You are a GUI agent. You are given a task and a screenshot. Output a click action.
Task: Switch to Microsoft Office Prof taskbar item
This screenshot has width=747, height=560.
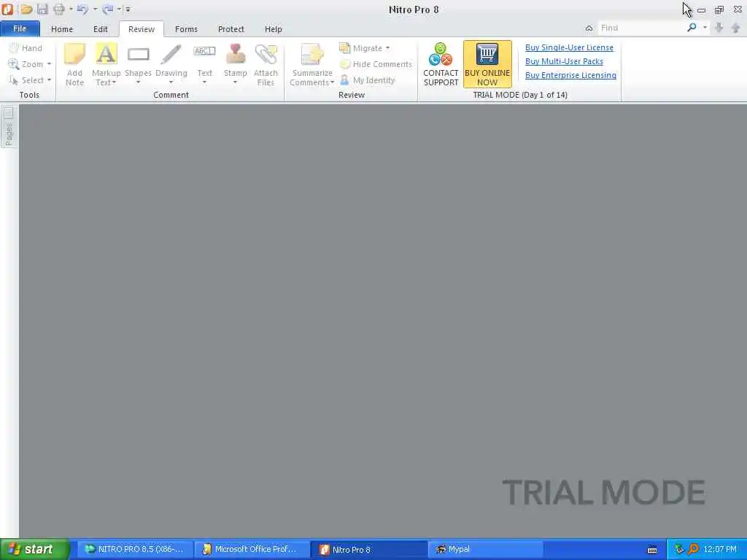click(x=252, y=550)
